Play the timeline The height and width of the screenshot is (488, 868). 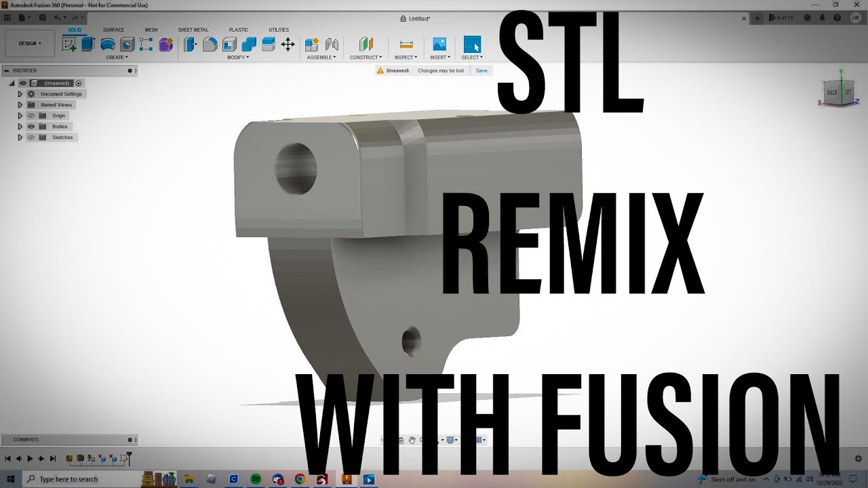(30, 459)
